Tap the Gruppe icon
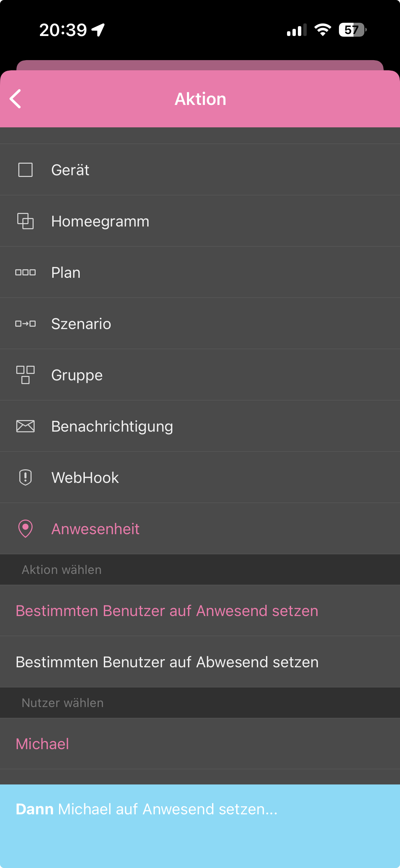Viewport: 400px width, 868px height. tap(25, 375)
